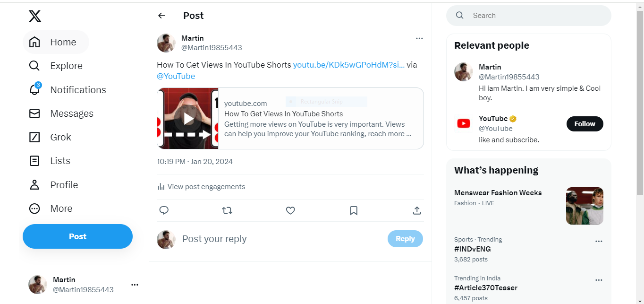
Task: Play the YouTube Shorts video thumbnail
Action: tap(188, 119)
